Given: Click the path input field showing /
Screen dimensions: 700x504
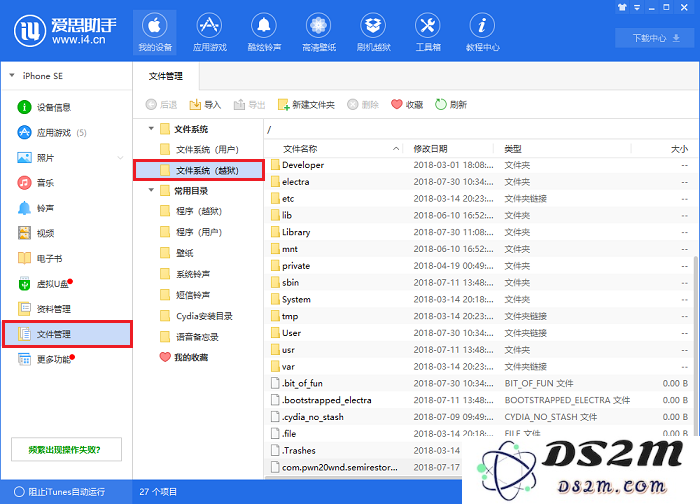Looking at the screenshot, I should [x=481, y=130].
